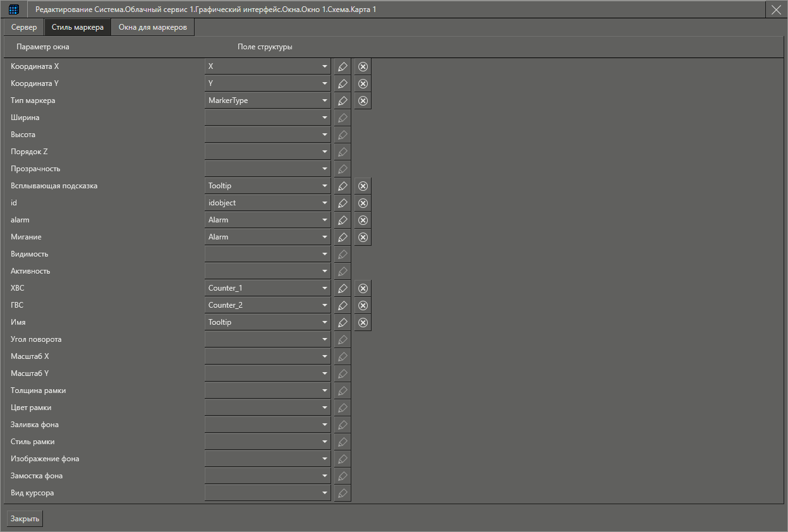Expand the Видимость dropdown list

(x=324, y=254)
